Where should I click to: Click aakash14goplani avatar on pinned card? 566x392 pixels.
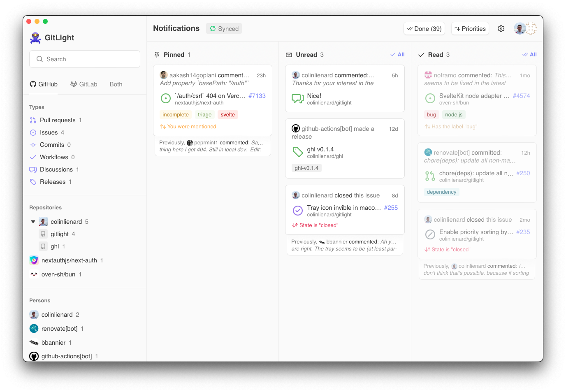point(164,75)
